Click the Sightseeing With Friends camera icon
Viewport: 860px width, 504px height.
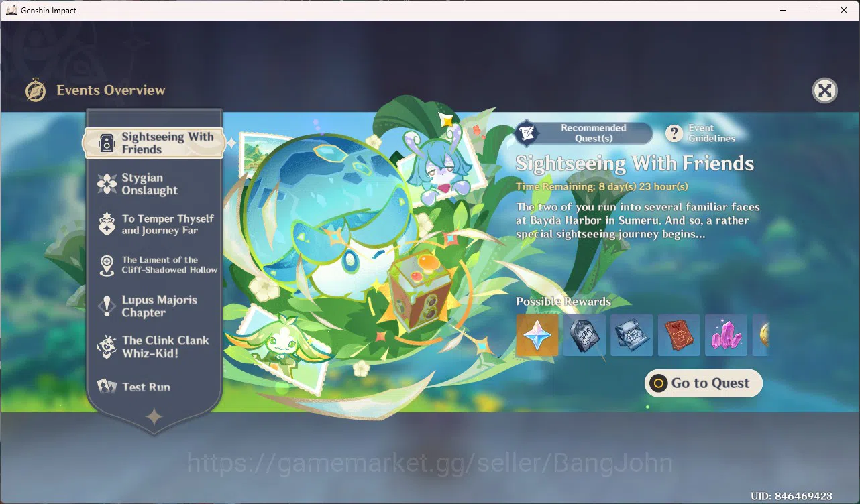click(106, 143)
